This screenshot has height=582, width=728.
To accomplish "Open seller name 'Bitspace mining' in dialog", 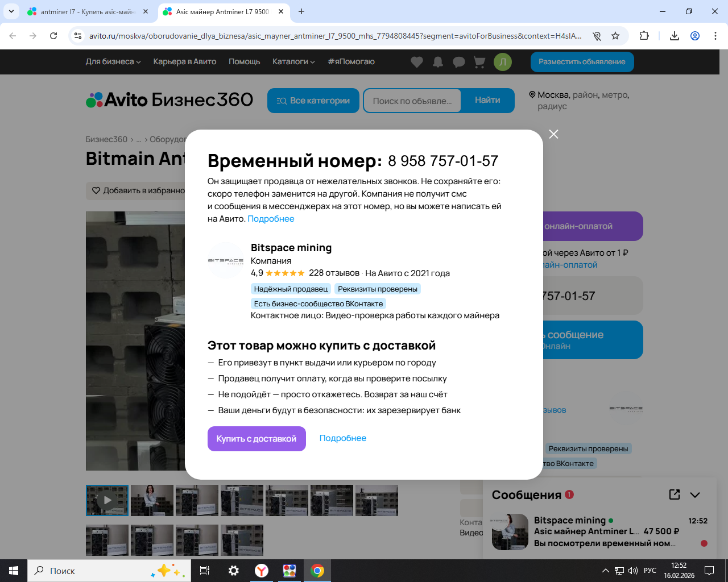I will tap(291, 248).
